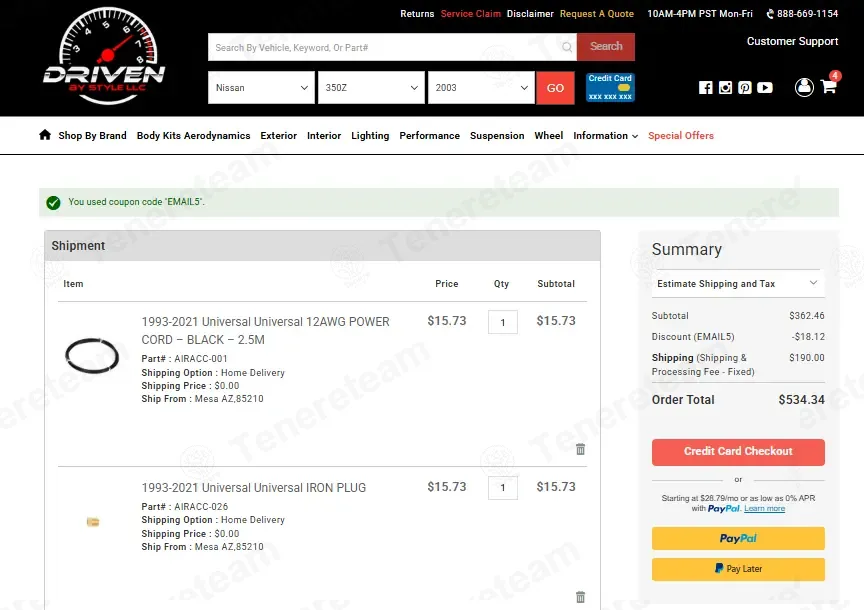Open the Exterior menu
Image resolution: width=864 pixels, height=610 pixels.
279,136
